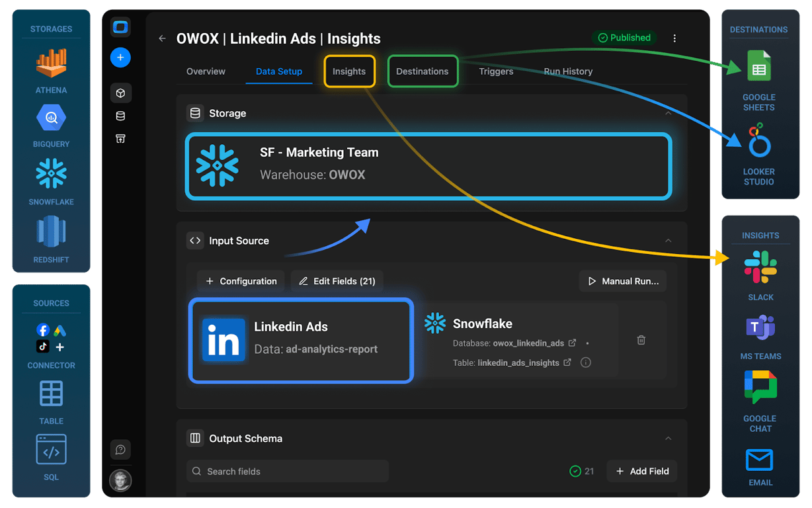Image resolution: width=812 pixels, height=508 pixels.
Task: Select the SF - Marketing Team storage card
Action: (428, 166)
